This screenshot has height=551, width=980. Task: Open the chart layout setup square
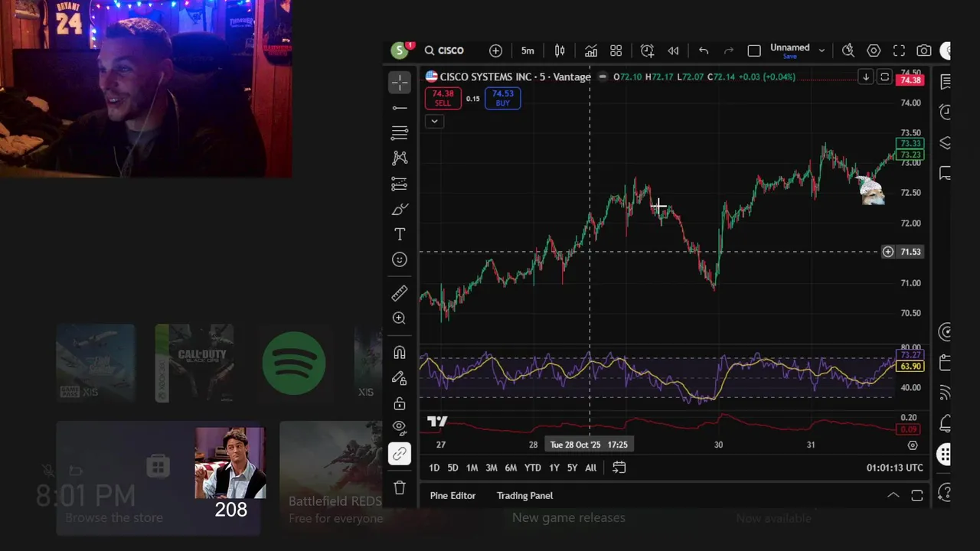point(754,51)
